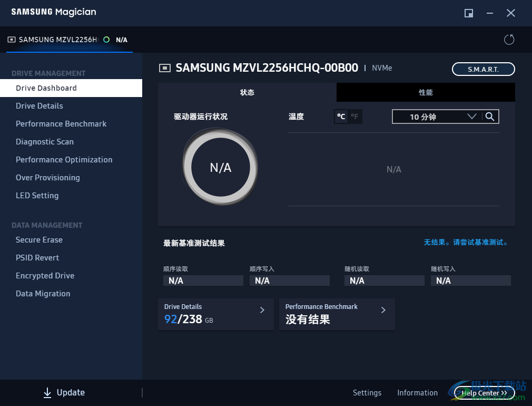The height and width of the screenshot is (406, 532).
Task: Select the SAMSUNG MZVL2256H drive tab
Action: tap(69, 40)
